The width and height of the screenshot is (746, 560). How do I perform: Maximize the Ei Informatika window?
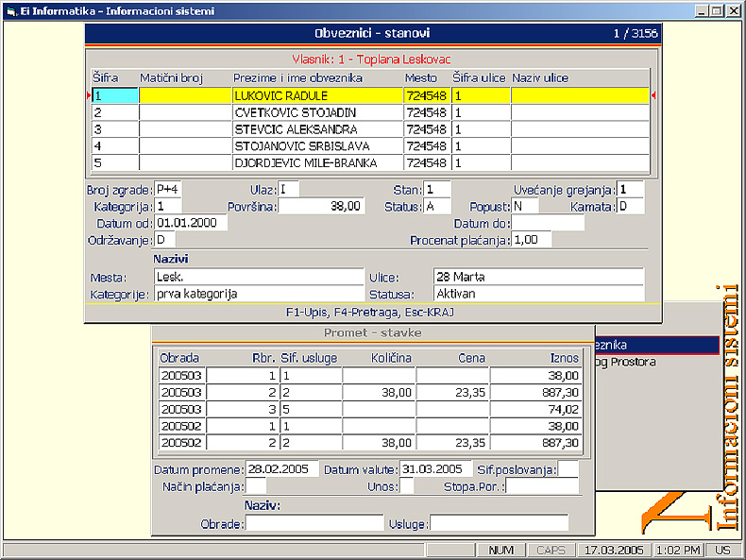point(718,11)
